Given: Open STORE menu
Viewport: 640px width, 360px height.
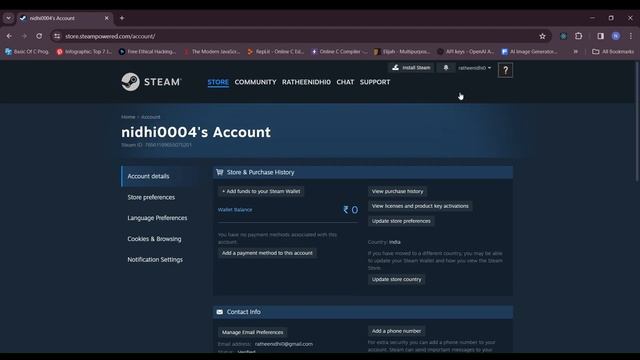Looking at the screenshot, I should click(x=218, y=82).
